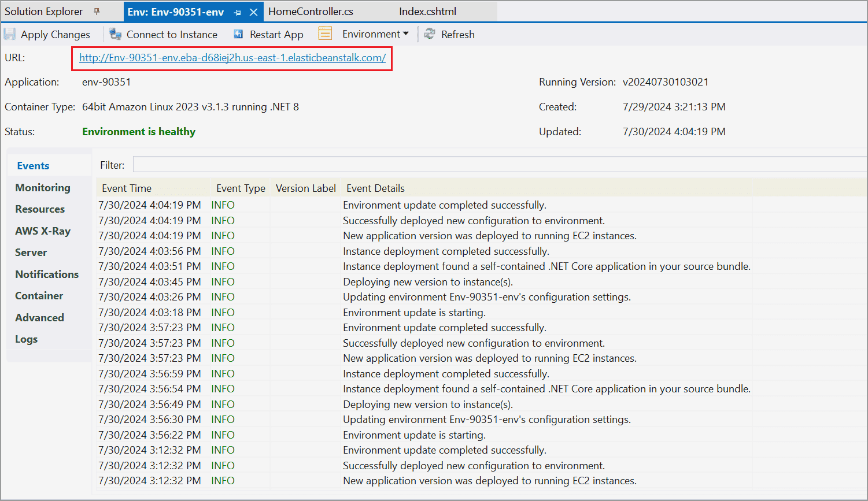
Task: Open the Notifications section
Action: pos(47,274)
